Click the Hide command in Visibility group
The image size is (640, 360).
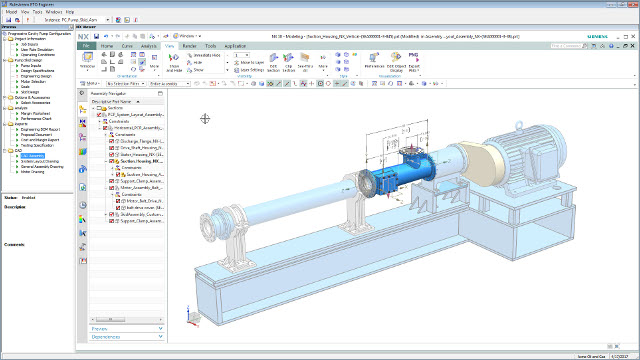coord(195,62)
